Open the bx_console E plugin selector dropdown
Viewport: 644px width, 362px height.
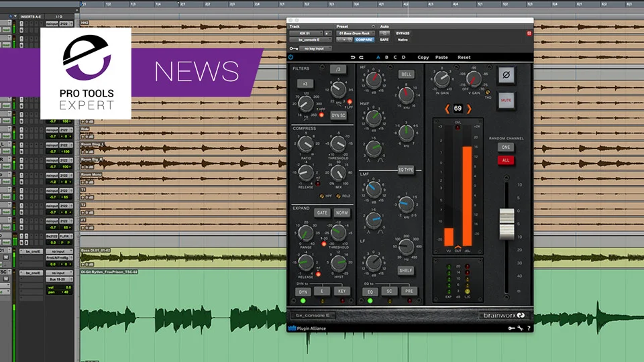pos(311,40)
